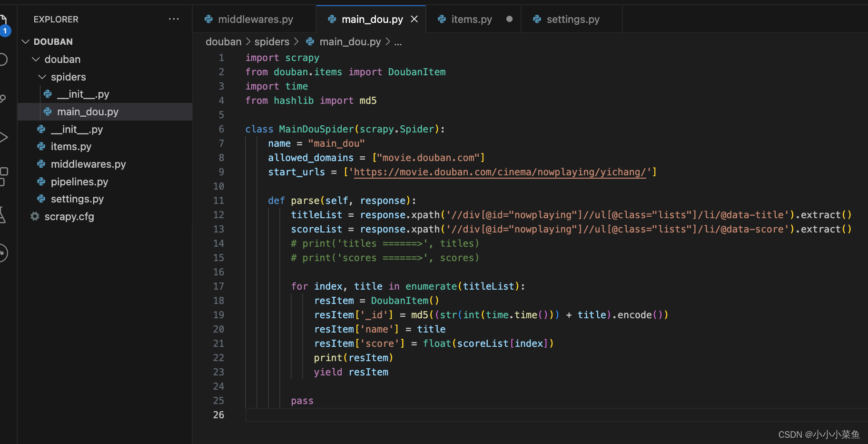Image resolution: width=868 pixels, height=444 pixels.
Task: Click 'yield' keyword on line 23
Action: click(x=328, y=372)
